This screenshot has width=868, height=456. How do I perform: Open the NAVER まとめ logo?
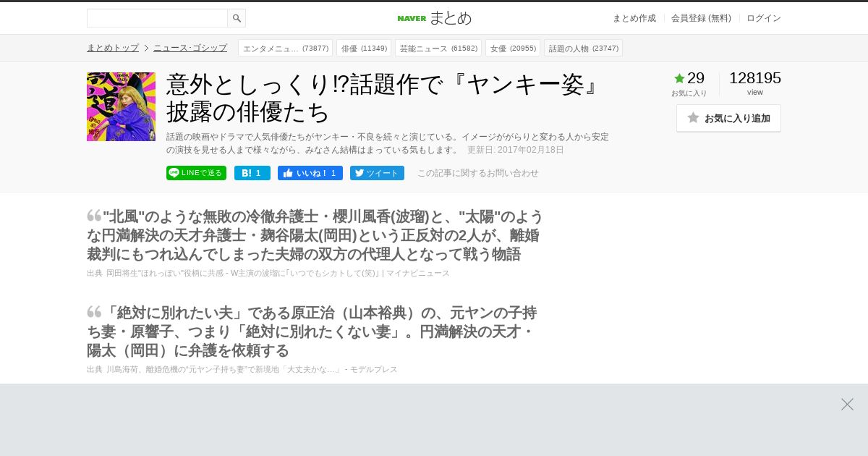[434, 18]
